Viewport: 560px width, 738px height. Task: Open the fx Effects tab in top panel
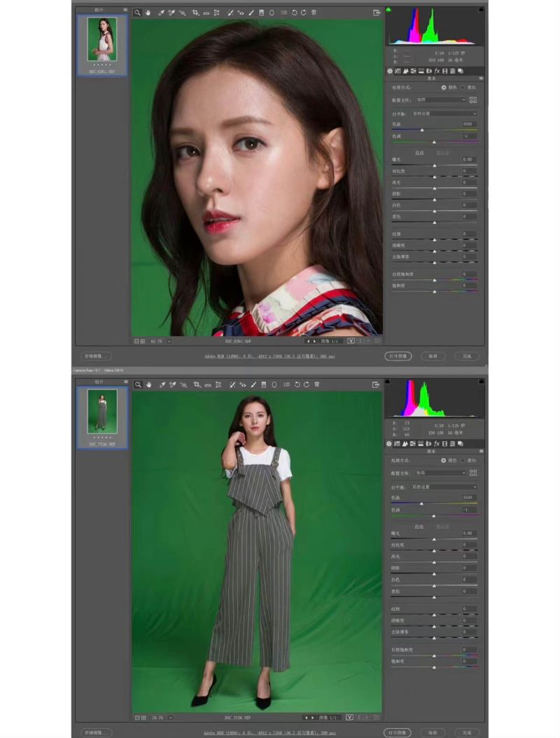coord(436,71)
